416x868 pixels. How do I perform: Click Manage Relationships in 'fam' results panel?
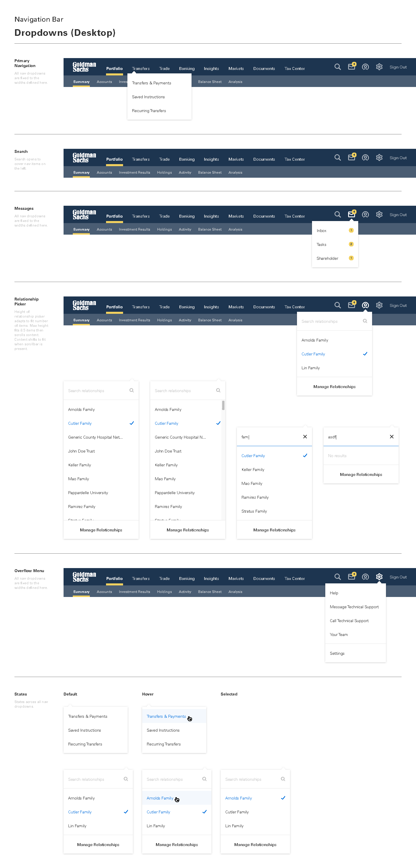point(274,530)
